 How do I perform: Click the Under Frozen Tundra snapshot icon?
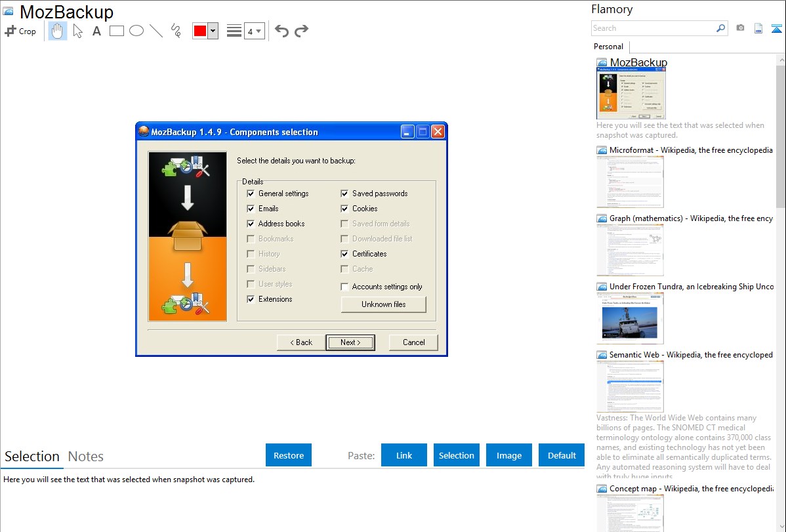(602, 286)
